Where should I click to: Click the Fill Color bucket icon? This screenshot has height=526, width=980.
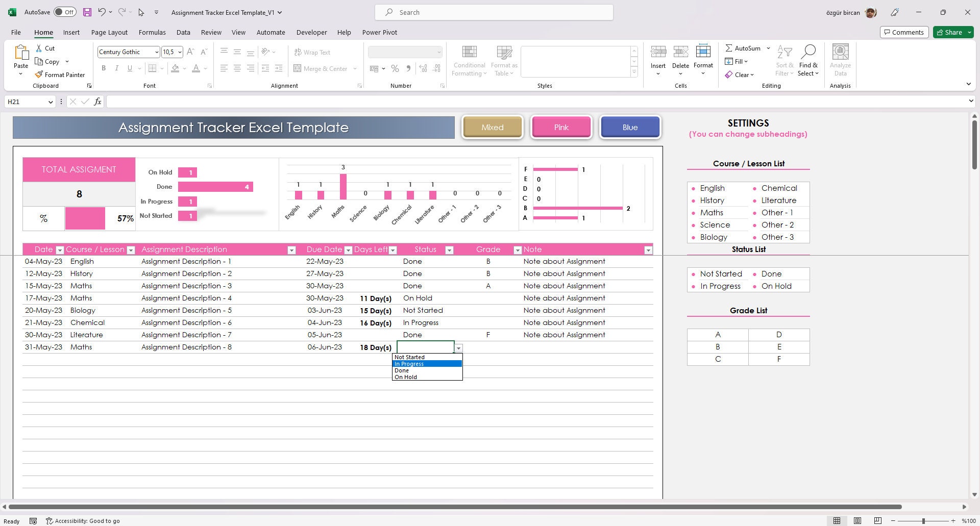coord(175,68)
